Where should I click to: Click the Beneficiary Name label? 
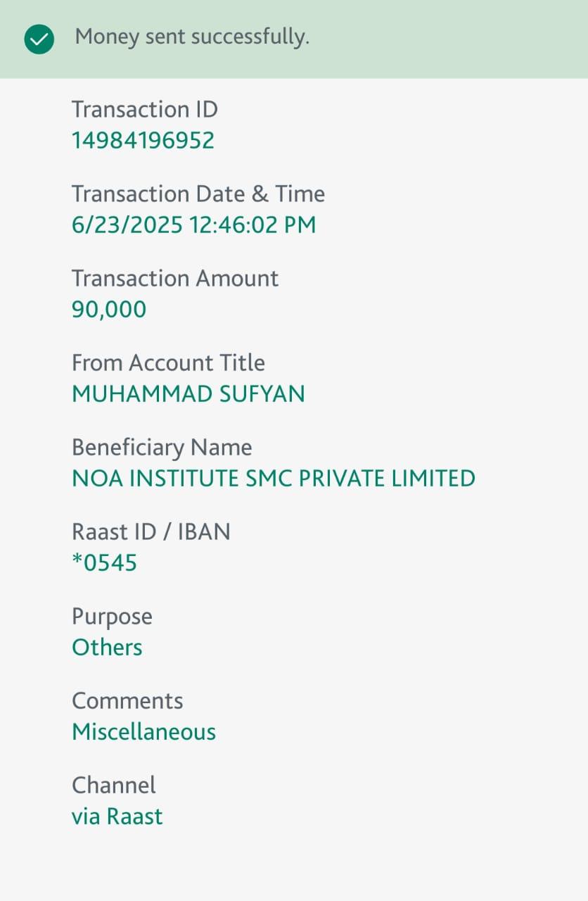click(162, 447)
